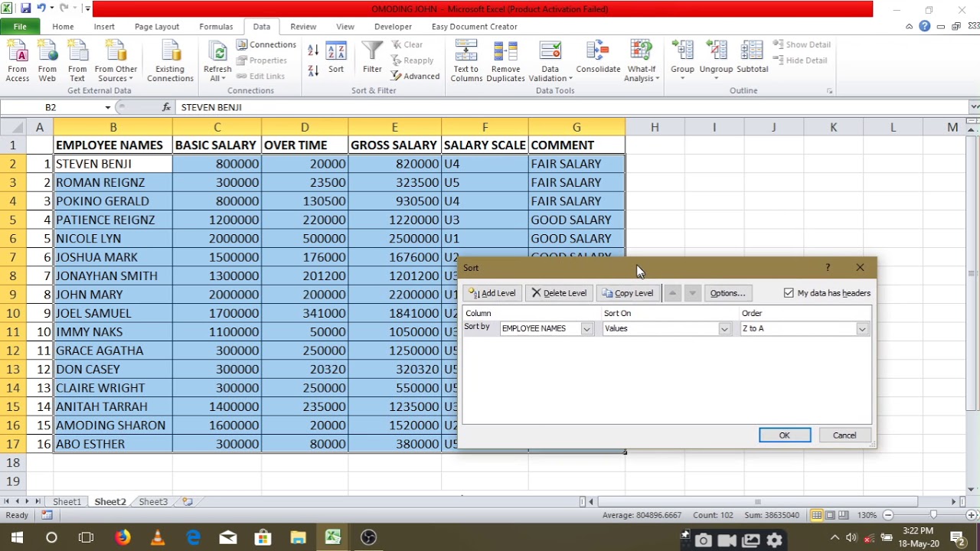The height and width of the screenshot is (551, 980).
Task: Click the Undo arrow in quick access toolbar
Action: (x=41, y=8)
